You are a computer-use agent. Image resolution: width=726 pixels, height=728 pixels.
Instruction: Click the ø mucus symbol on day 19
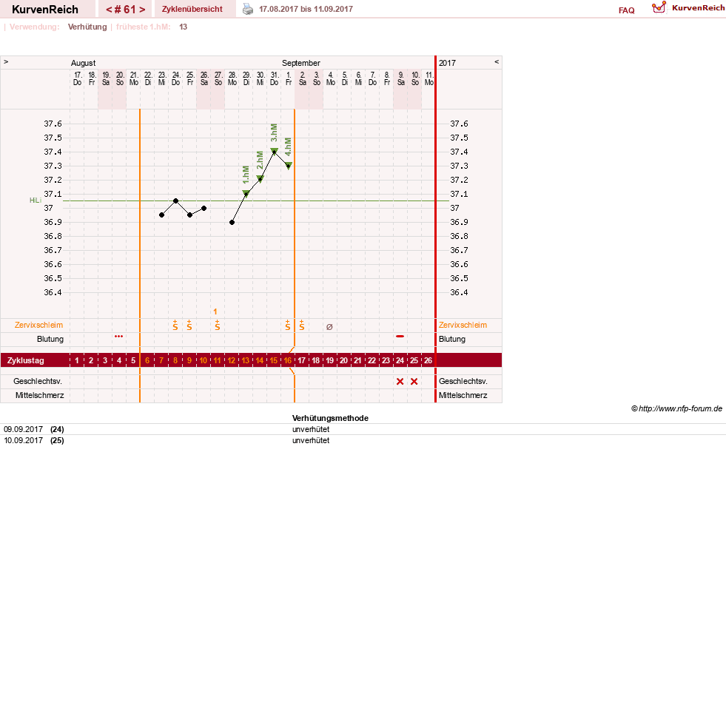(329, 327)
